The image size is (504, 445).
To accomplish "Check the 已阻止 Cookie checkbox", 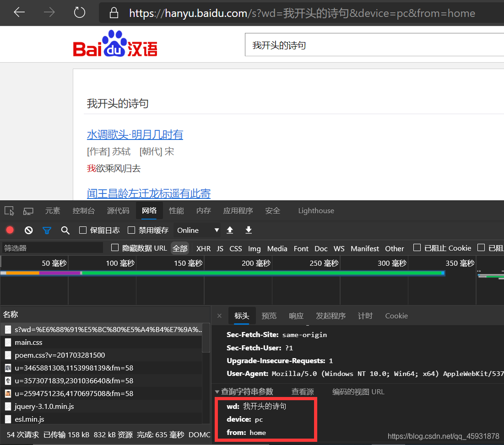I will [x=417, y=247].
